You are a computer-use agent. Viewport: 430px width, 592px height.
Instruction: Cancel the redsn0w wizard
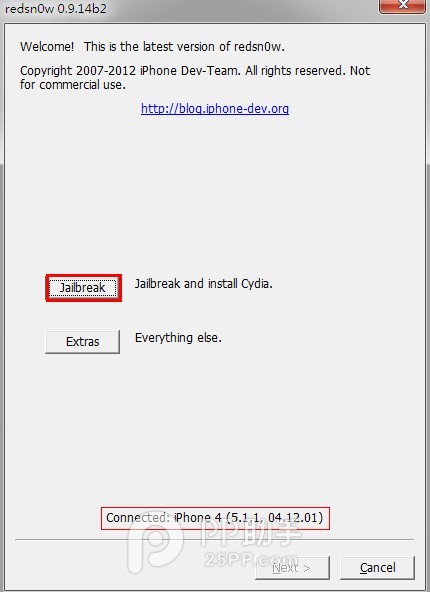(x=378, y=567)
